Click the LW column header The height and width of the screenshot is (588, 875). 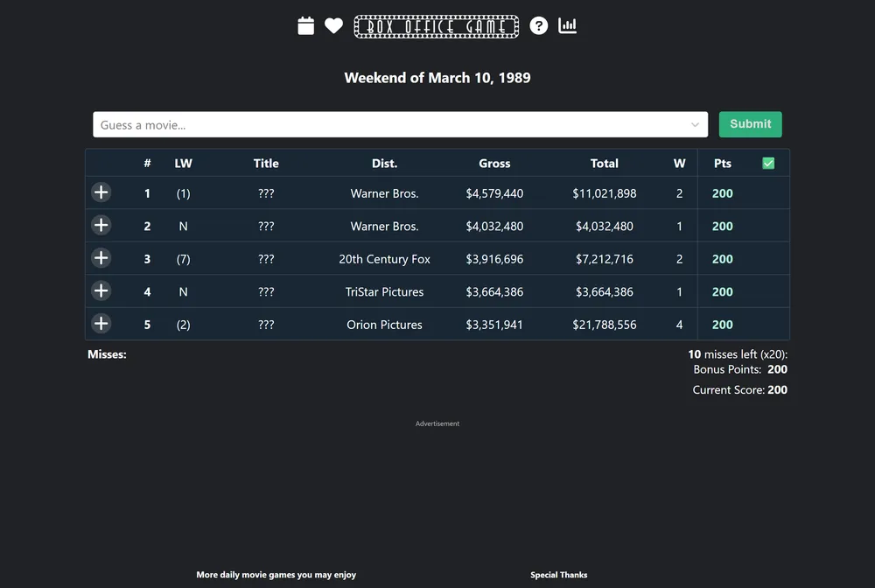[183, 164]
